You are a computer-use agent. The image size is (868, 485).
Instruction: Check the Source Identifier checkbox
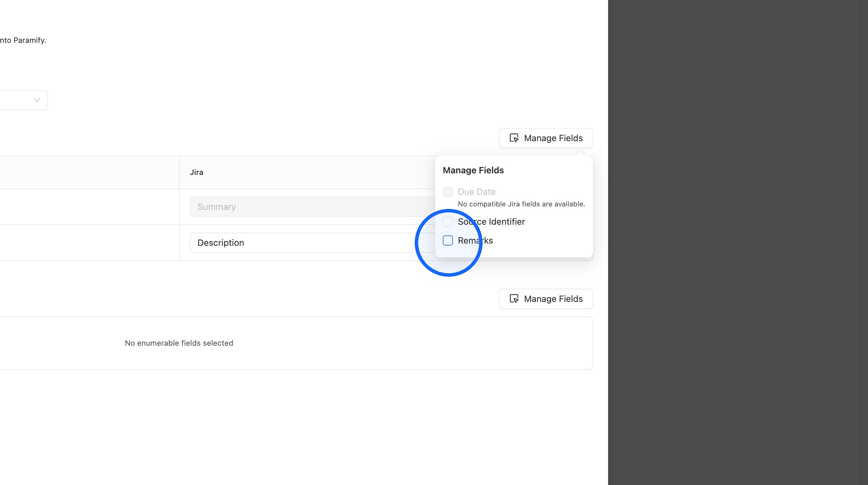coord(448,222)
